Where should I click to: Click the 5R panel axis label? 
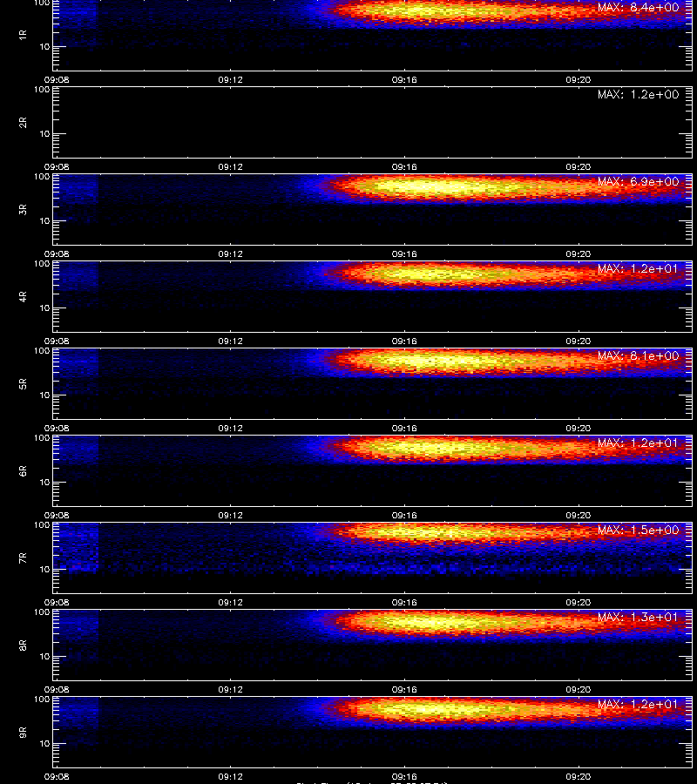pos(23,383)
